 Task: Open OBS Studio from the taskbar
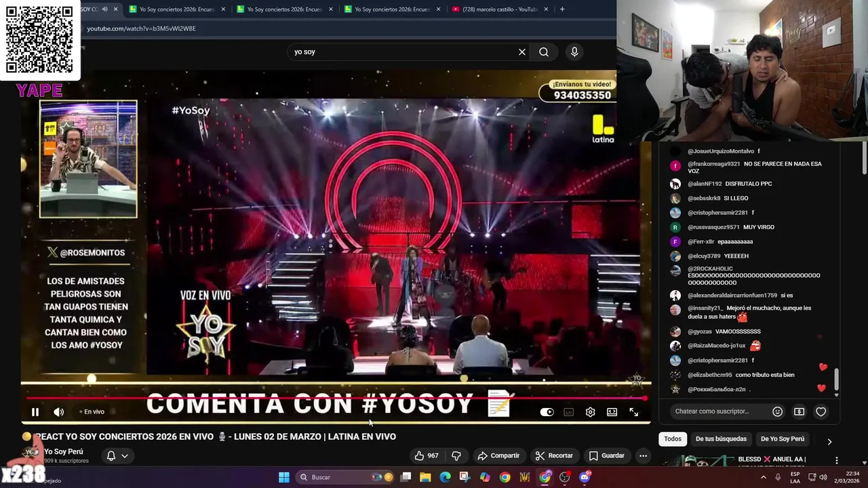[x=564, y=477]
